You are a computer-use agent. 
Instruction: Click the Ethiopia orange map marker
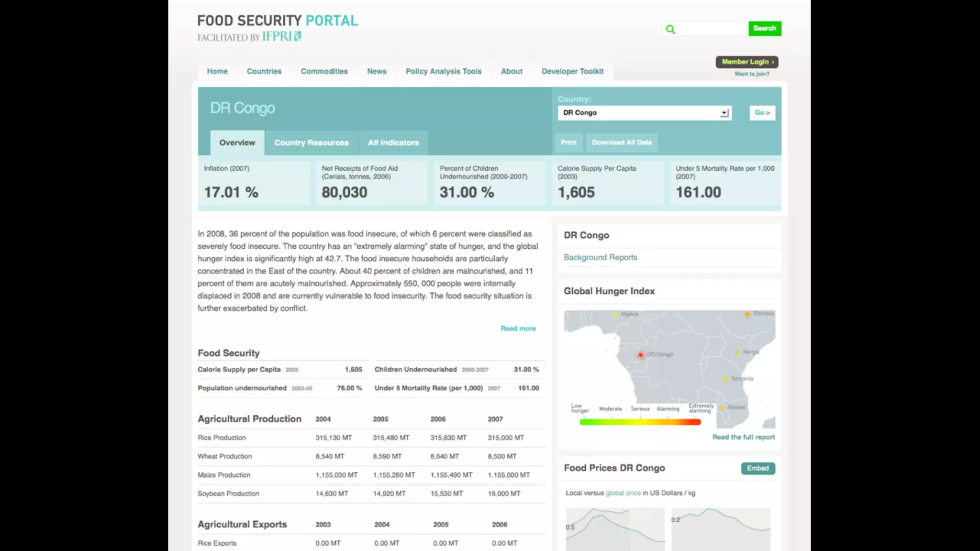(747, 314)
